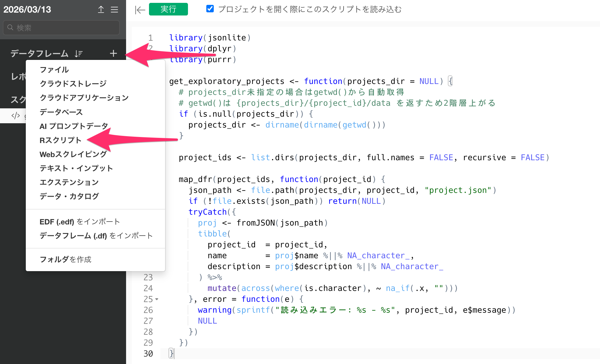
Task: Click EDF (.edf) をインポート option
Action: coord(80,222)
